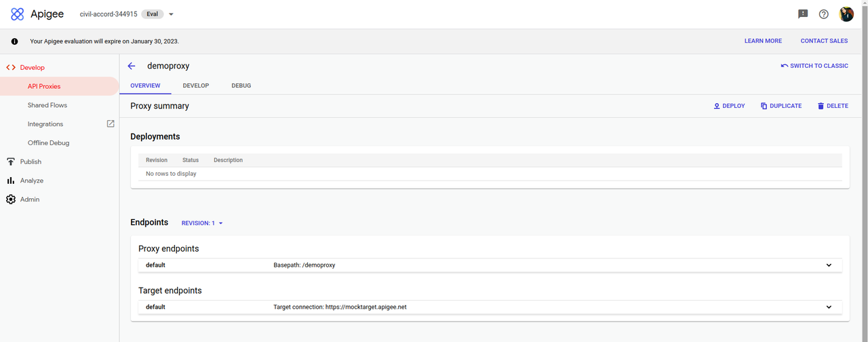Click the 'No rows to display' text
This screenshot has width=868, height=342.
[x=171, y=174]
